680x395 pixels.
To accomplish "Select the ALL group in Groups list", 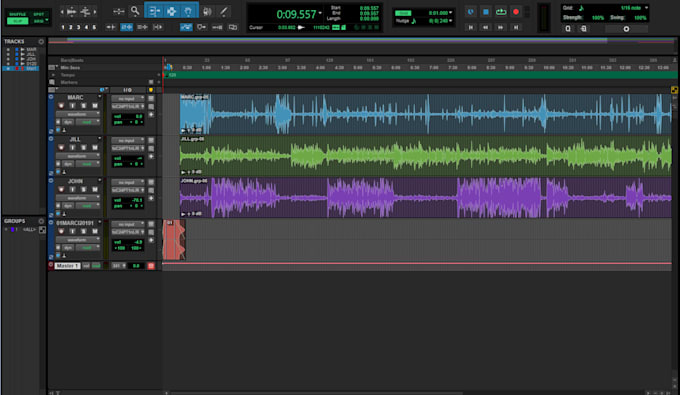I will point(29,229).
